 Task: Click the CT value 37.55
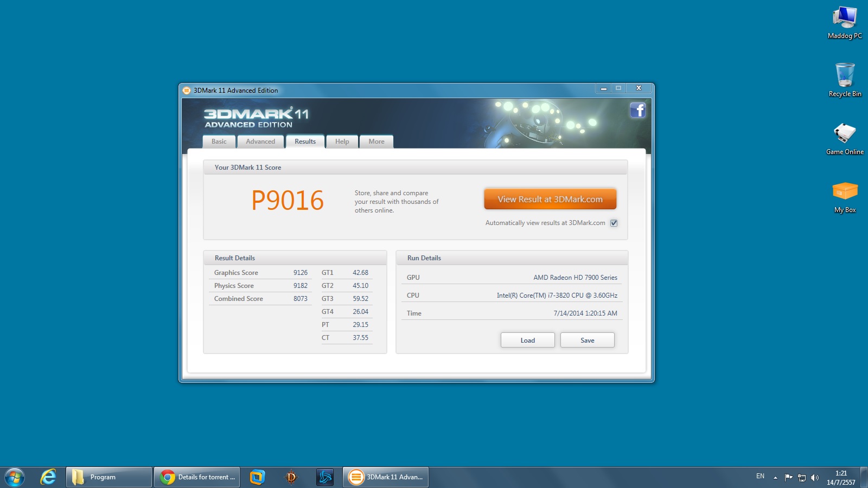(360, 338)
